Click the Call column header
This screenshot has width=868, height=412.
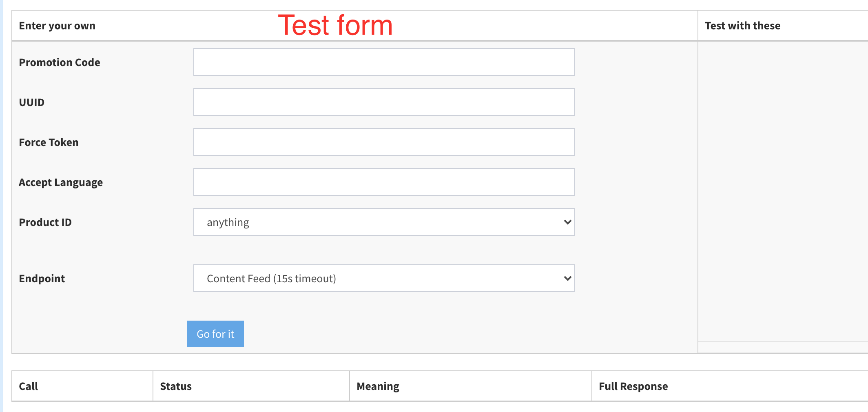29,386
